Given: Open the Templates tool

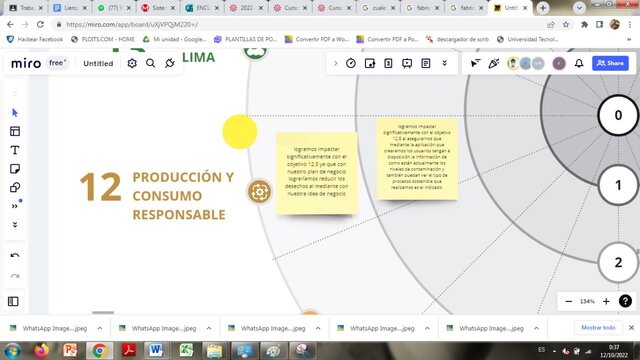Looking at the screenshot, I should click(15, 131).
